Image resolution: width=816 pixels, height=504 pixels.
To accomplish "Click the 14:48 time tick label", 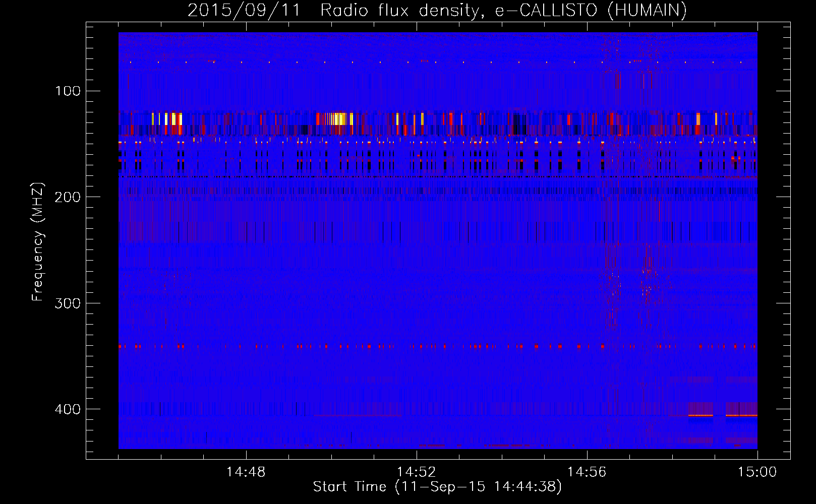I will point(246,472).
